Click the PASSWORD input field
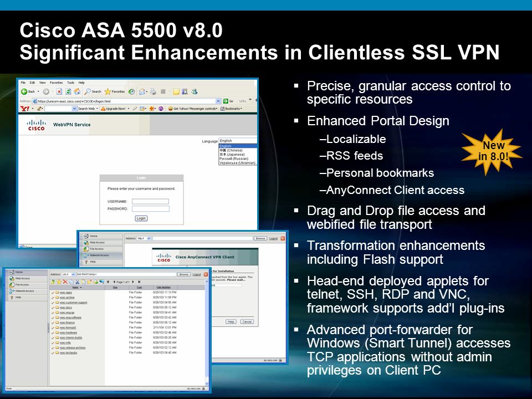The height and width of the screenshot is (399, 532). pos(150,209)
